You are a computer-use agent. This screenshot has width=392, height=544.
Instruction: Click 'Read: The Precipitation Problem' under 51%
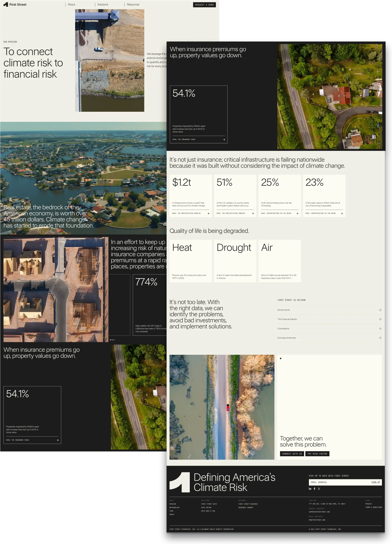point(231,213)
